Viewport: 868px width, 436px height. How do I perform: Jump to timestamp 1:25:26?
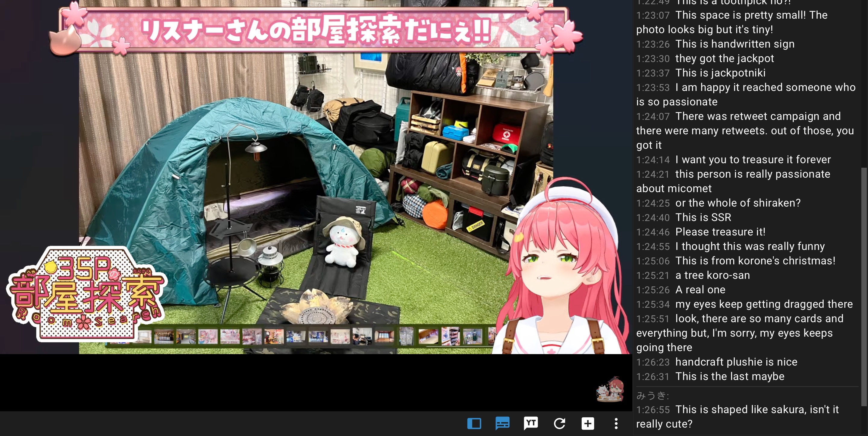click(x=653, y=290)
